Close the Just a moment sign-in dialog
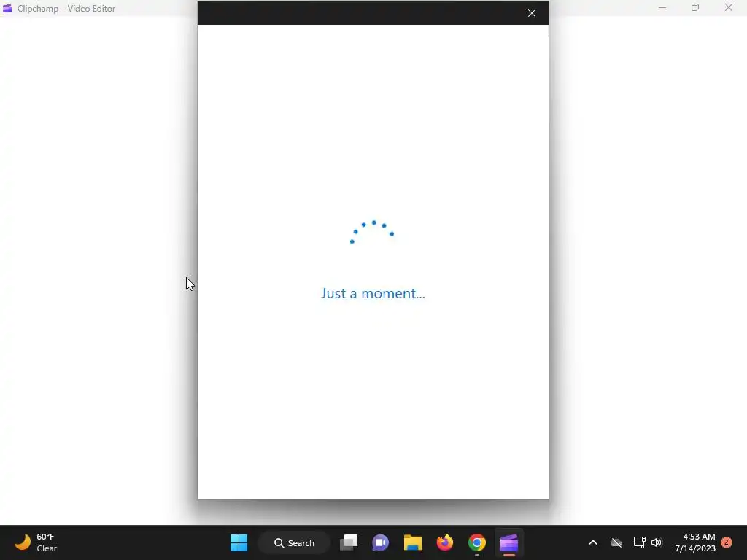 coord(532,13)
